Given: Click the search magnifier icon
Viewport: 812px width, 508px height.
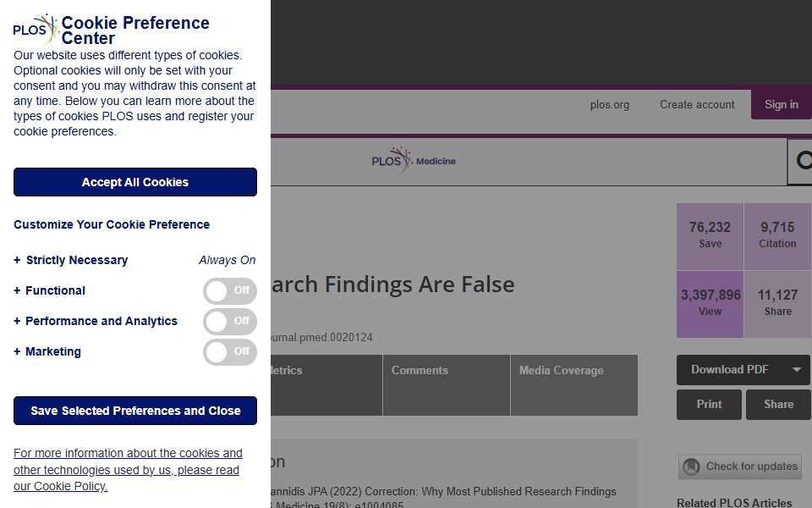Looking at the screenshot, I should [x=804, y=160].
